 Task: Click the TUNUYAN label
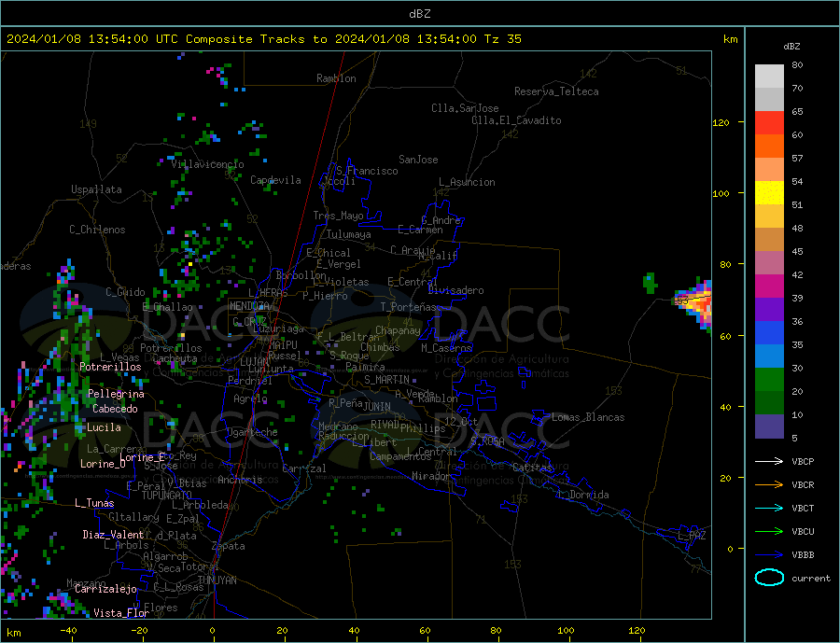pyautogui.click(x=217, y=580)
